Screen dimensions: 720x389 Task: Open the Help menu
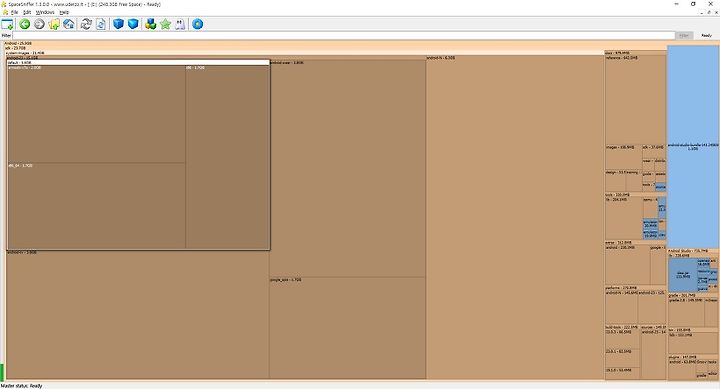coord(64,12)
